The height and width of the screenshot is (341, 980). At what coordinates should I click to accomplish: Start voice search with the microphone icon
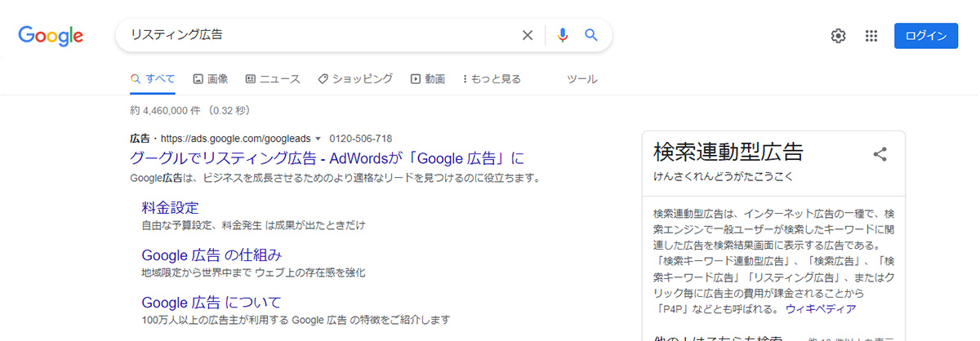563,35
